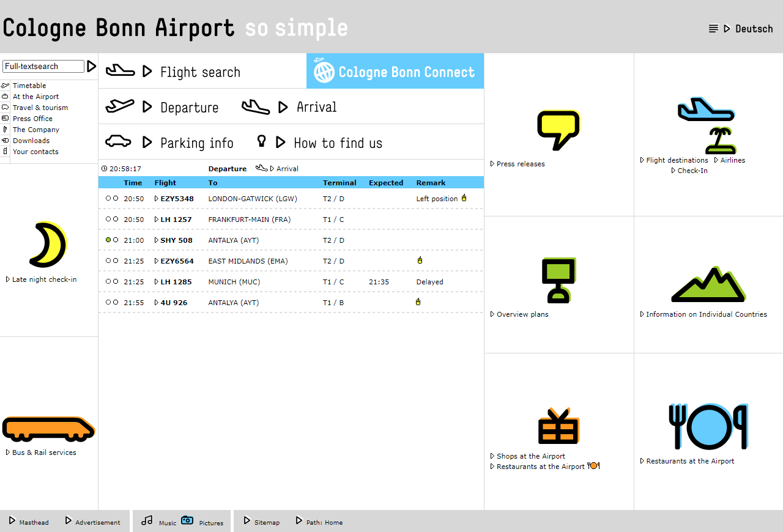Click the green mountains country information icon

(x=709, y=284)
